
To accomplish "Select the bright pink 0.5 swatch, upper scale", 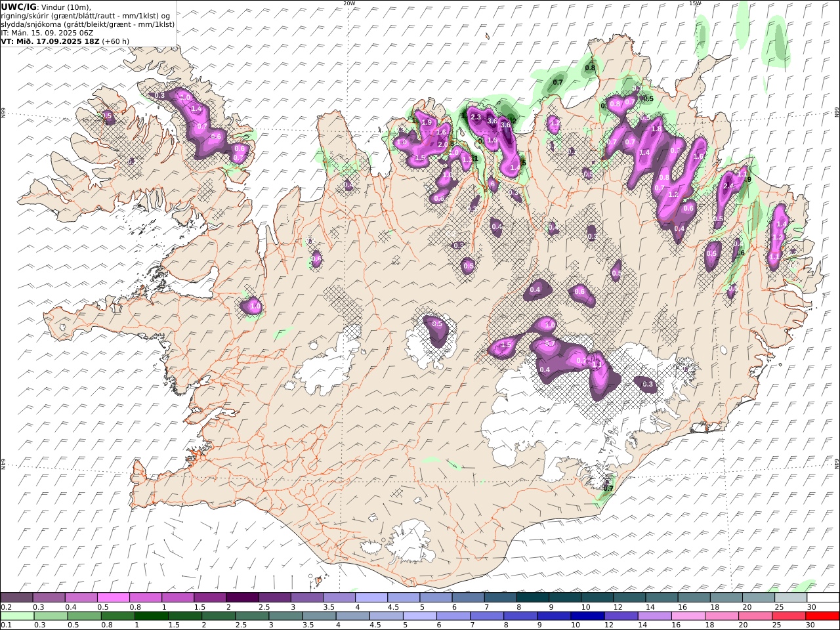I will tap(113, 598).
